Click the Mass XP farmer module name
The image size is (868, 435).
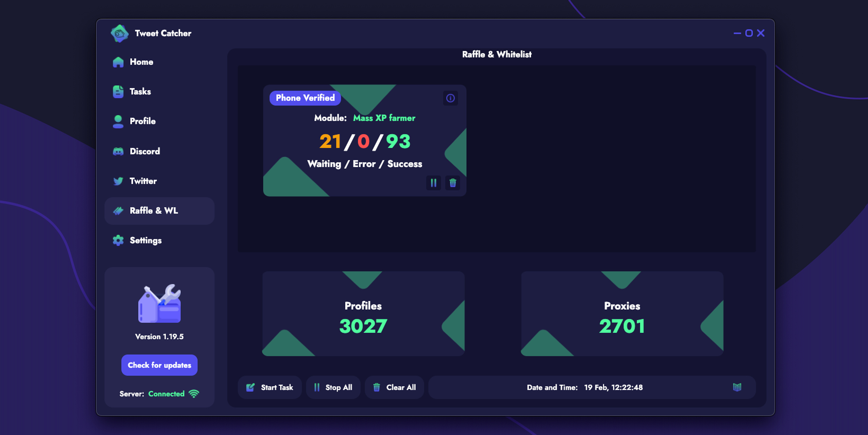pyautogui.click(x=384, y=118)
